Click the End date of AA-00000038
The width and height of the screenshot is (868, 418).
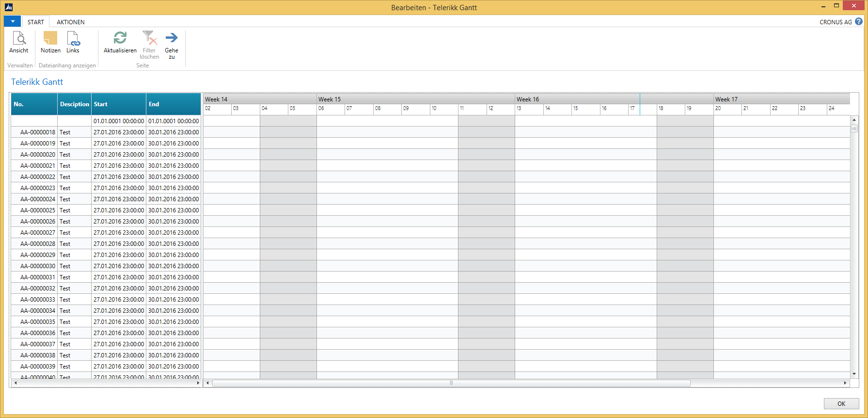tap(174, 355)
